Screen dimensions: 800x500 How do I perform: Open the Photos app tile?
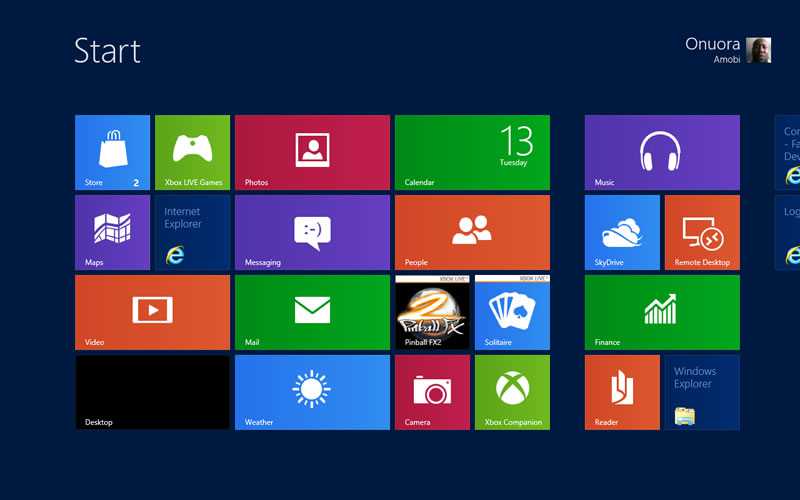tap(312, 152)
